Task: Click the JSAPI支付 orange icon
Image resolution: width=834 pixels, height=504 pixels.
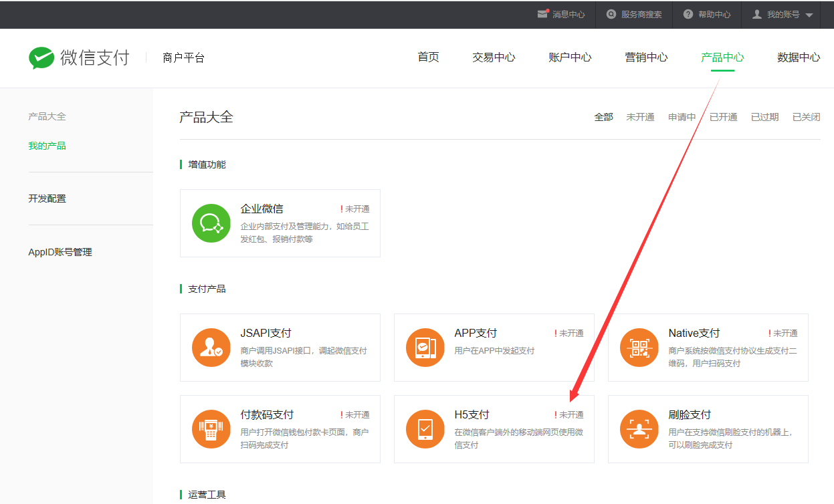Action: 211,348
